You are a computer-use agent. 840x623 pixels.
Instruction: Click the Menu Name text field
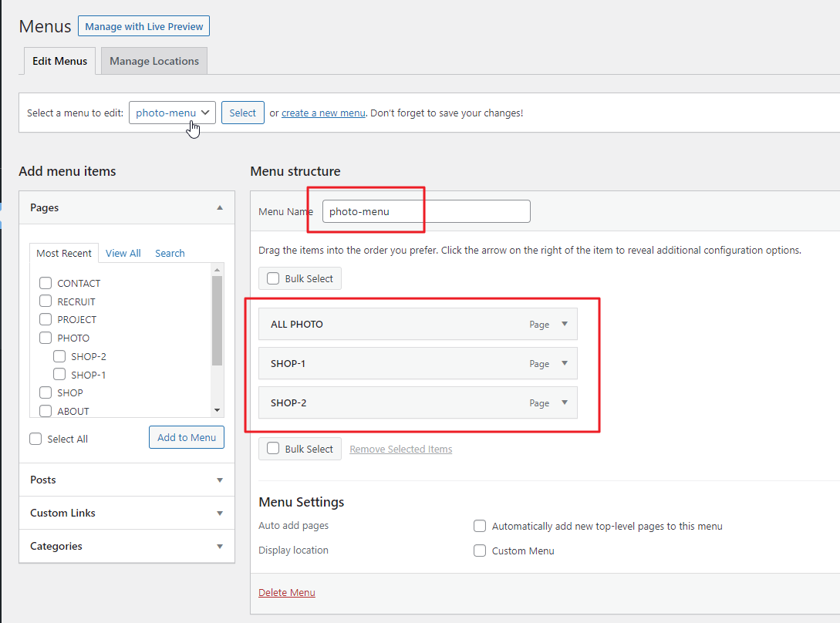[x=427, y=211]
